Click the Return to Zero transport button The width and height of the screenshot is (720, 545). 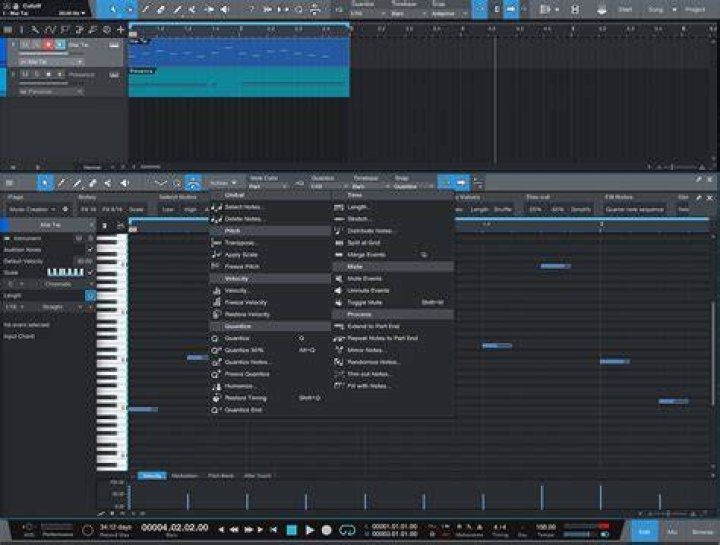[x=274, y=530]
